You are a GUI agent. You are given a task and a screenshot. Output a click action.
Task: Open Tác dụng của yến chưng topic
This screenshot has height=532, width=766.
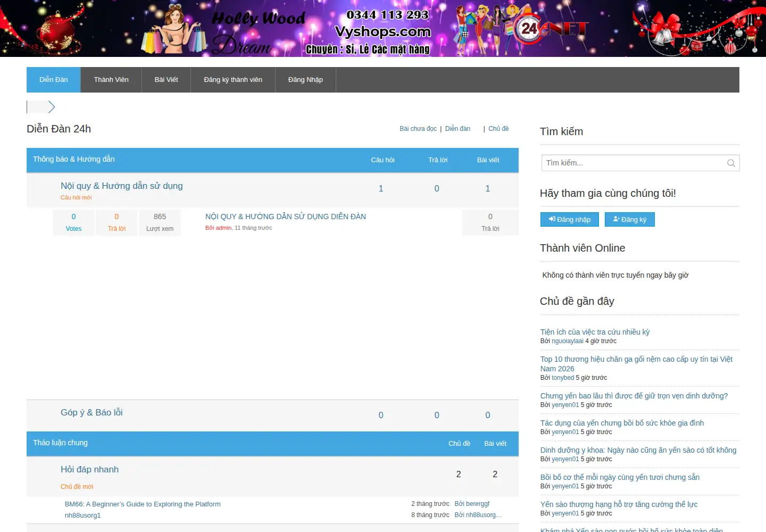[622, 423]
